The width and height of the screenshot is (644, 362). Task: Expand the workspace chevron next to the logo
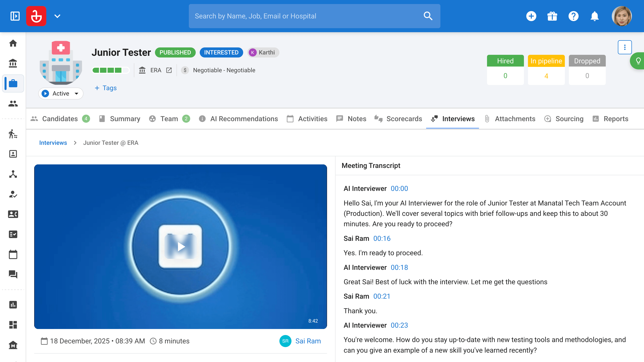(x=57, y=16)
